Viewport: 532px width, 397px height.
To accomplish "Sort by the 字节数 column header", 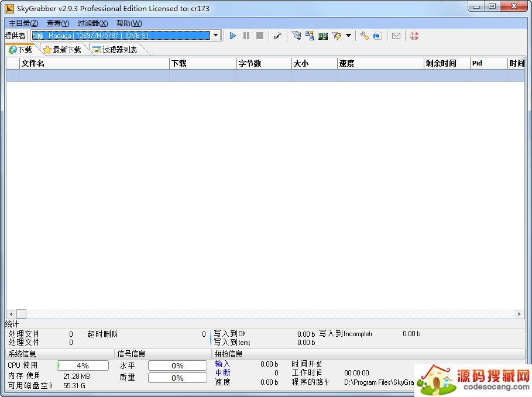I will coord(264,63).
